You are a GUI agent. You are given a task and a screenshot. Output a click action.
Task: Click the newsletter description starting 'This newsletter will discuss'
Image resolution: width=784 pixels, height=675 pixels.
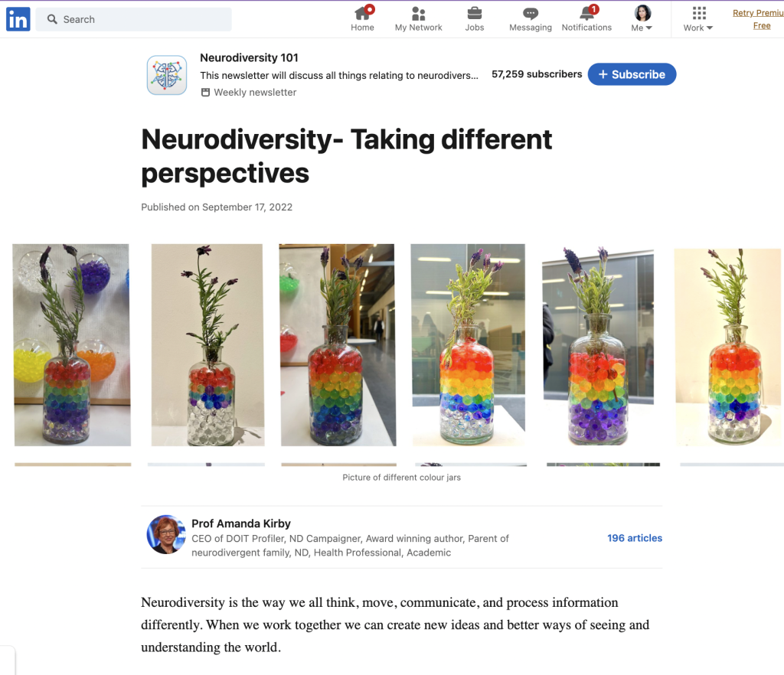click(x=339, y=76)
